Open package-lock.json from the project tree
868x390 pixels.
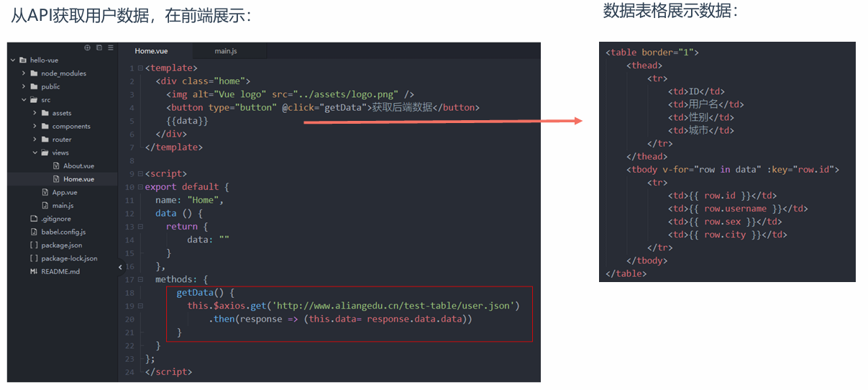[69, 258]
